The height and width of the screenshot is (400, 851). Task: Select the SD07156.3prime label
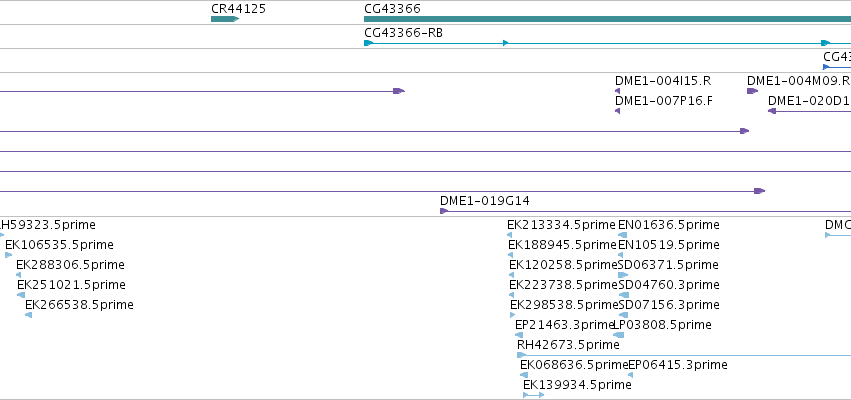(669, 305)
